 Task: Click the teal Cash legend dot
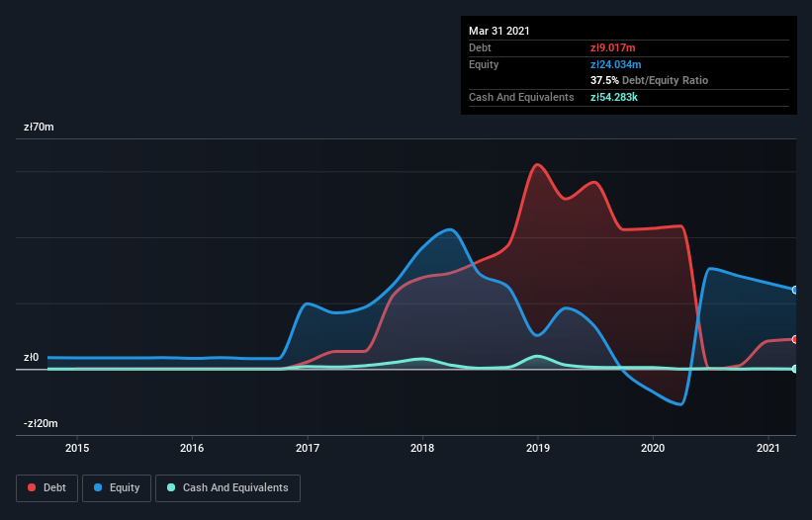tap(171, 487)
